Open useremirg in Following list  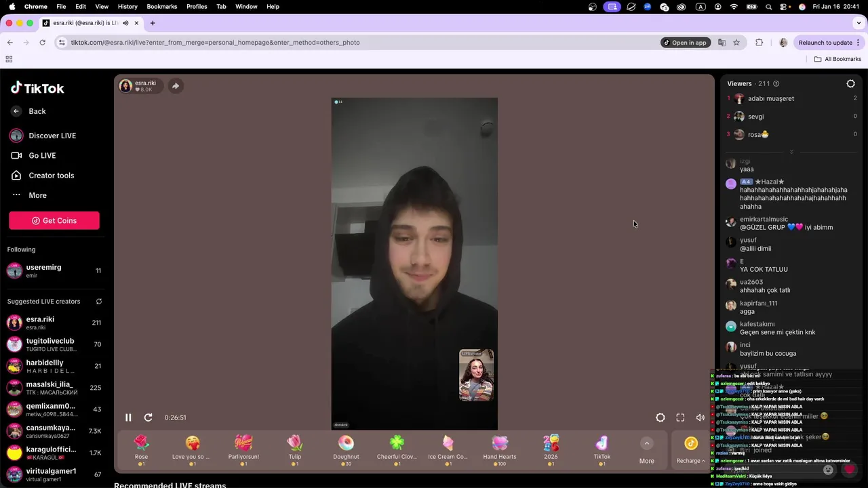pyautogui.click(x=54, y=271)
